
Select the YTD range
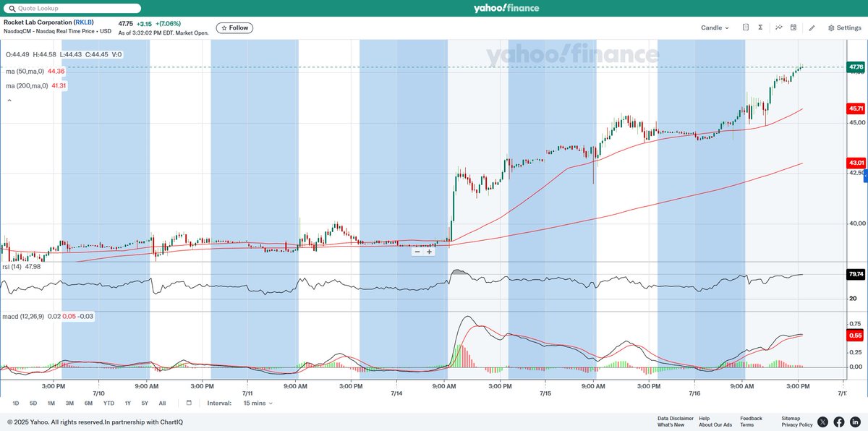coord(109,403)
